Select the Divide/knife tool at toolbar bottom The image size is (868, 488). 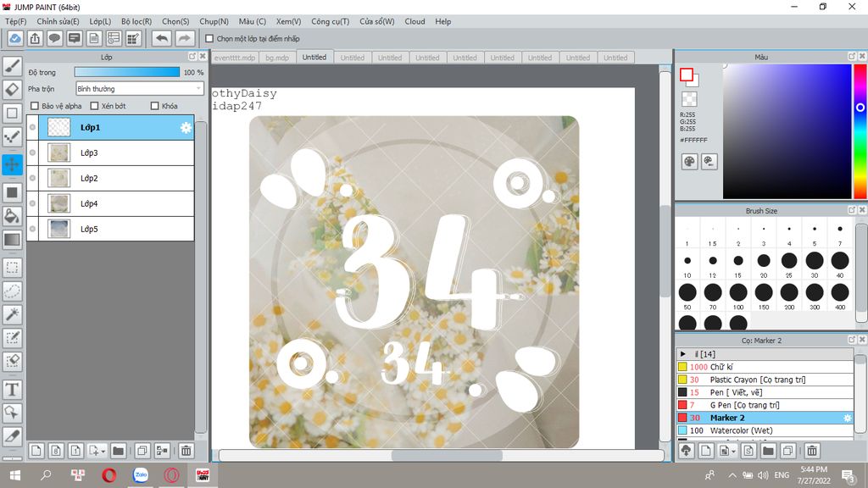pyautogui.click(x=12, y=436)
